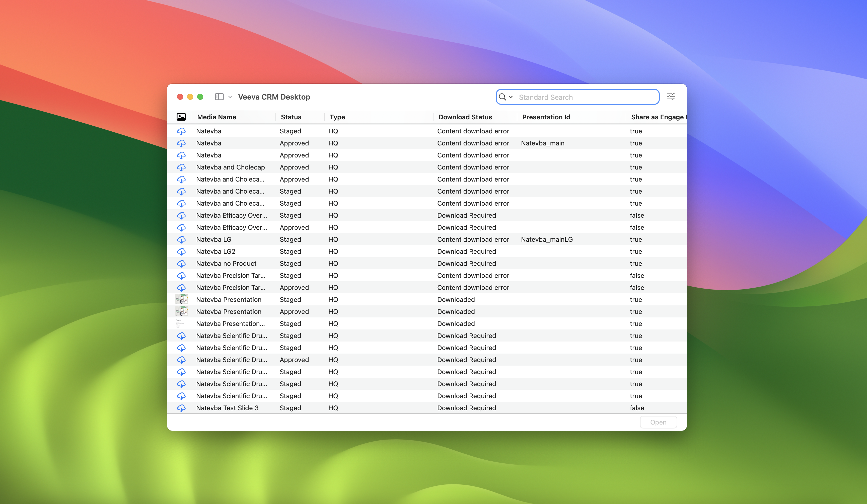Click download cloud icon for Natevba Test Slide 3
This screenshot has height=504, width=867.
point(181,408)
